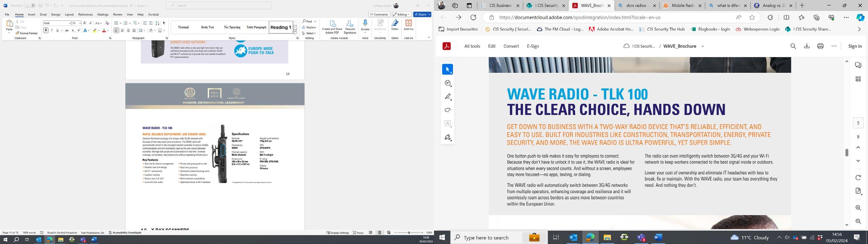The image size is (868, 244).
Task: Zoom in on the Acrobat PDF
Action: (x=858, y=208)
